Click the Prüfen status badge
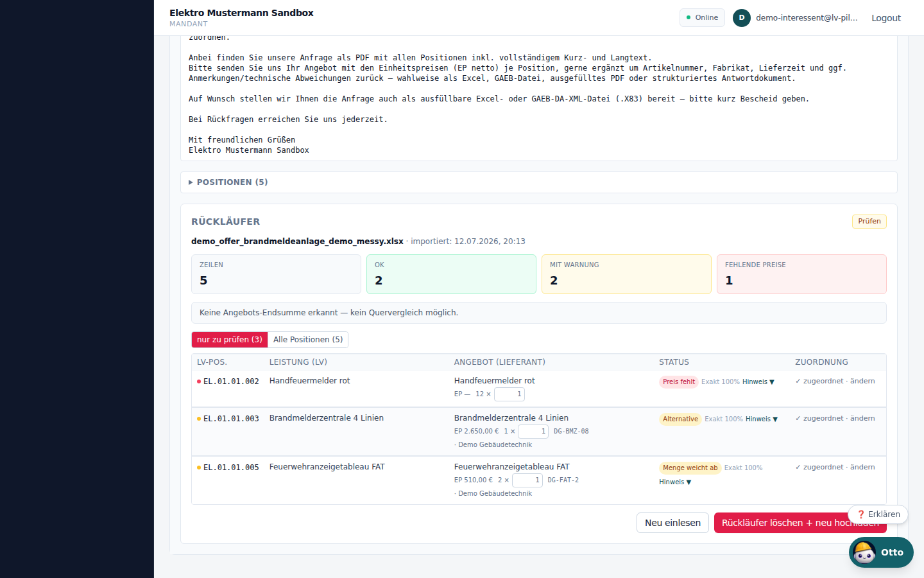Viewport: 924px width, 578px height. tap(869, 222)
